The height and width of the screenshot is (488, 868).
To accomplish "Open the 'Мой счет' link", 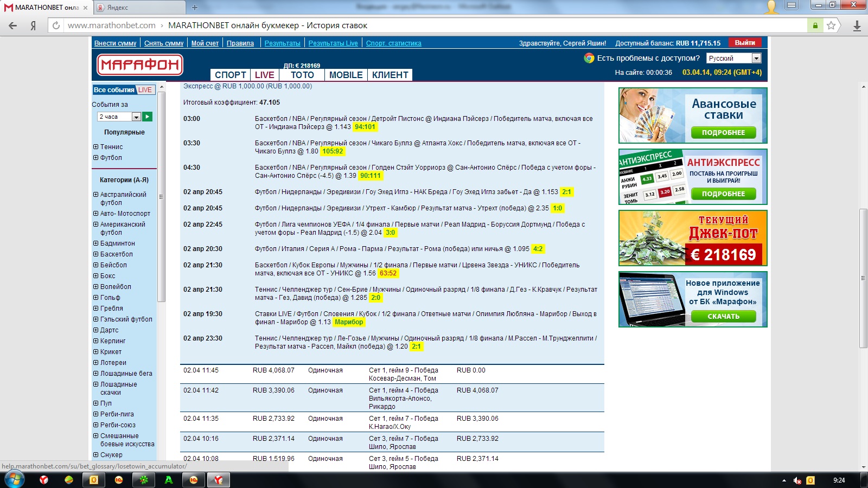I will 205,43.
